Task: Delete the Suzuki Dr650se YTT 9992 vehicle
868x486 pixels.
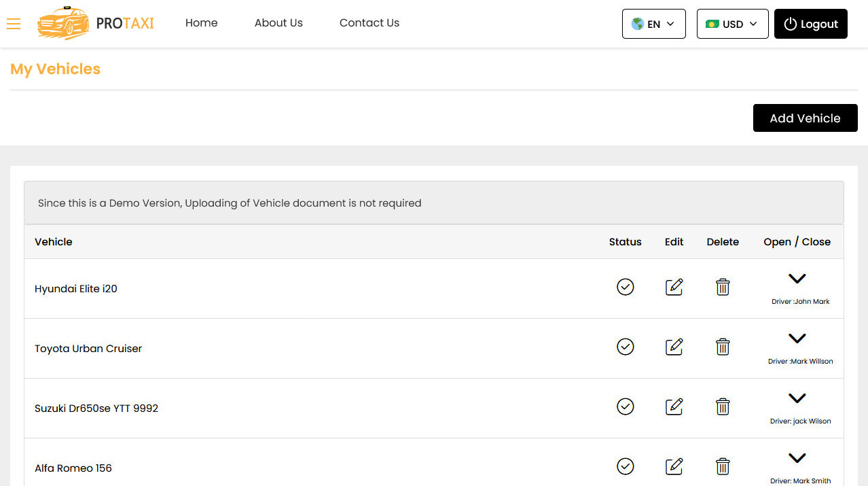Action: click(723, 406)
